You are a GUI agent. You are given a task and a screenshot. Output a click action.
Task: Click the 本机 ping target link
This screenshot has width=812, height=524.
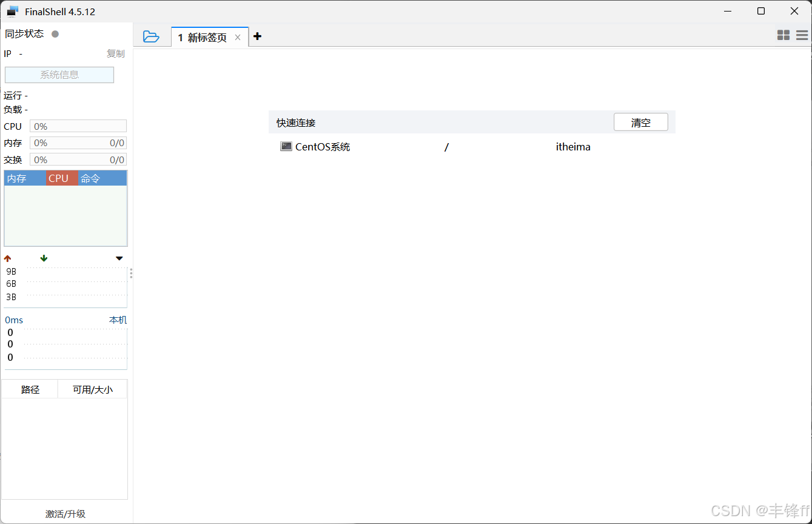pyautogui.click(x=118, y=320)
